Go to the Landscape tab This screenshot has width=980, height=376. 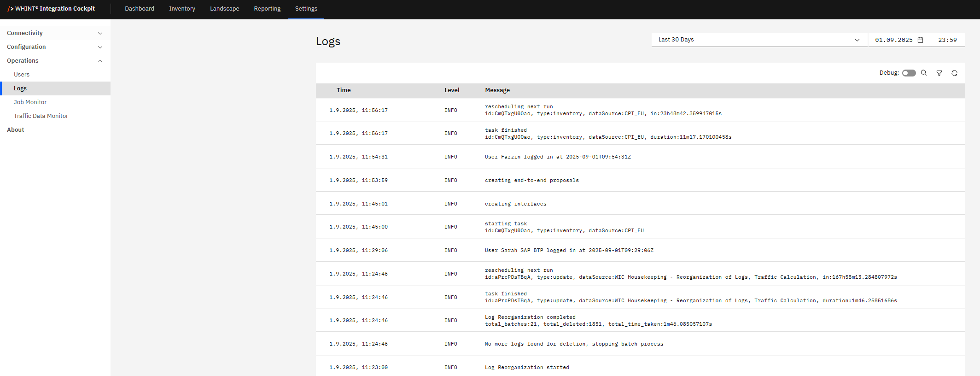pyautogui.click(x=224, y=9)
